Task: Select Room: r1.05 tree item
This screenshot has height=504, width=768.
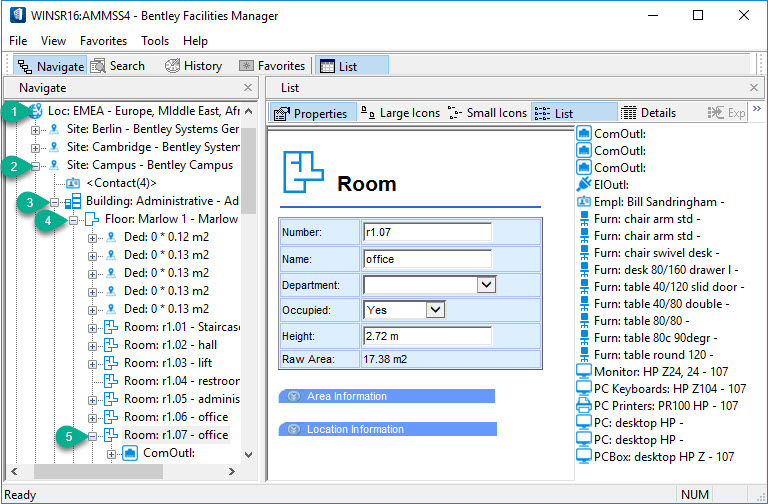Action: 182,399
